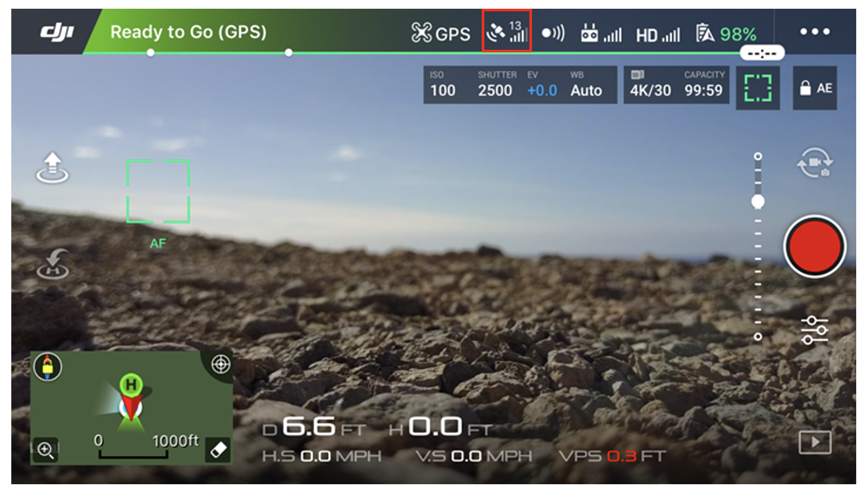Open HD video link signal settings
868x495 pixels.
[x=658, y=35]
